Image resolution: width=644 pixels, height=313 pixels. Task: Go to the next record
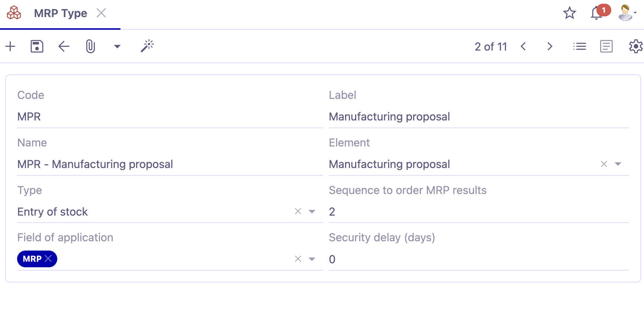550,46
